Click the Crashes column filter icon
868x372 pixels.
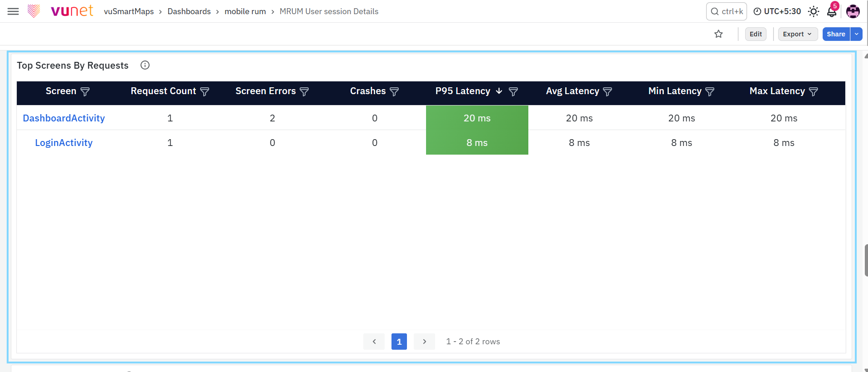click(394, 91)
